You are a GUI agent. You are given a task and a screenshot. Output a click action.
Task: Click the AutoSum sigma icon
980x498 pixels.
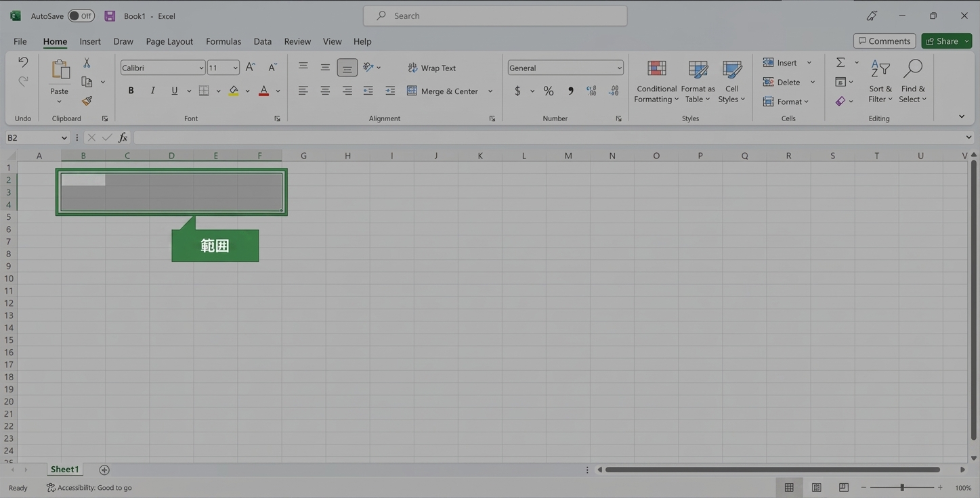(x=840, y=62)
